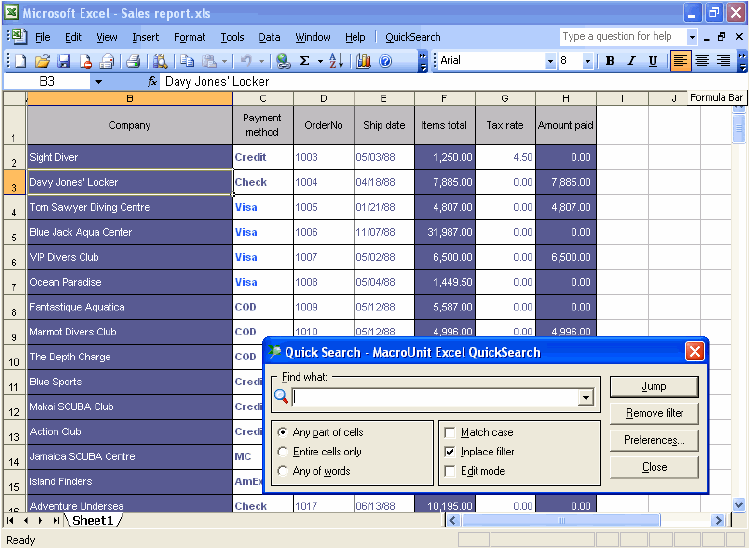Click the Jump button
750x550 pixels.
654,386
